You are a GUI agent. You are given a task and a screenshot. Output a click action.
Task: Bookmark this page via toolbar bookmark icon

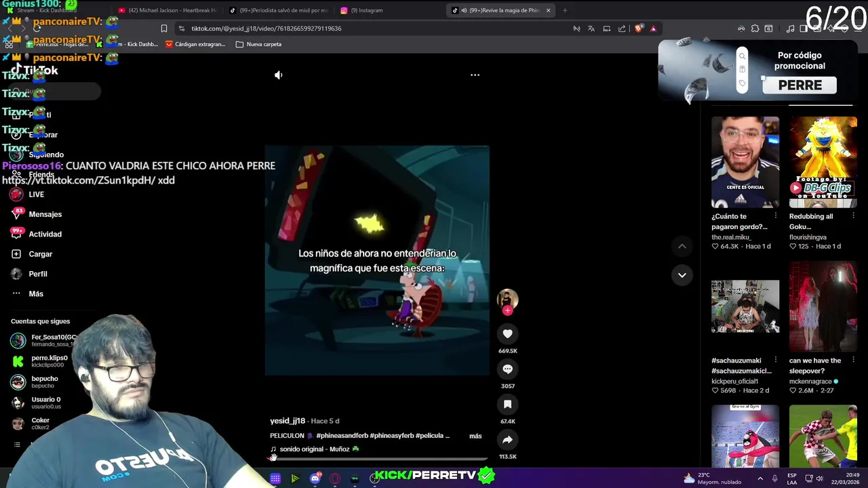(163, 28)
